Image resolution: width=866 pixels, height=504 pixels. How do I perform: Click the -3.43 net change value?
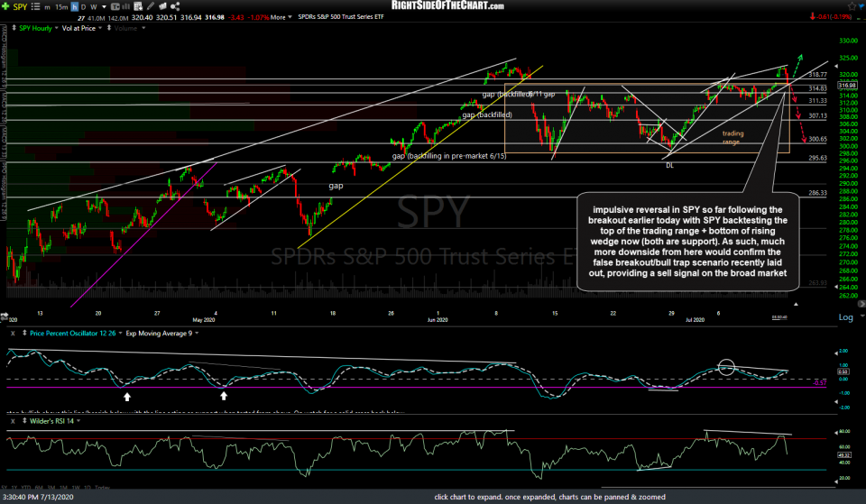click(x=236, y=17)
